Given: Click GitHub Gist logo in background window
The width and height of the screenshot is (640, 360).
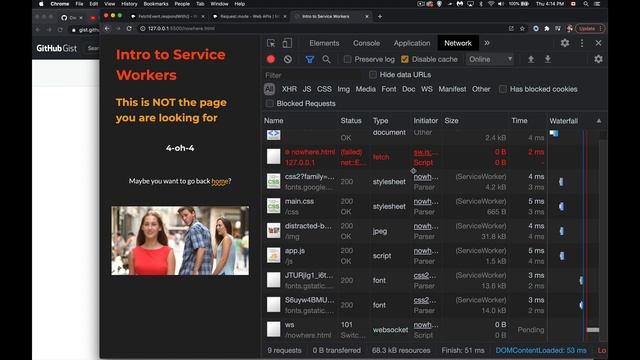Looking at the screenshot, I should [x=56, y=48].
